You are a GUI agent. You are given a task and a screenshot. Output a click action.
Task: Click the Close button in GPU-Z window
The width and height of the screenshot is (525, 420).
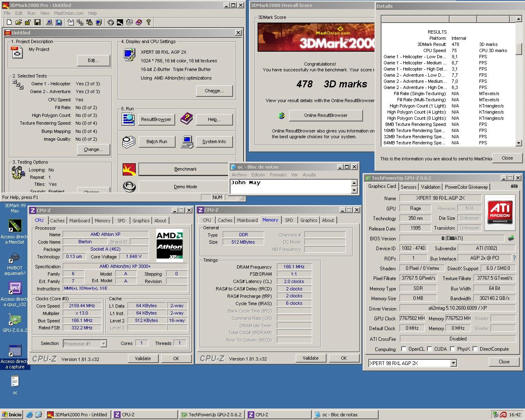pyautogui.click(x=504, y=362)
